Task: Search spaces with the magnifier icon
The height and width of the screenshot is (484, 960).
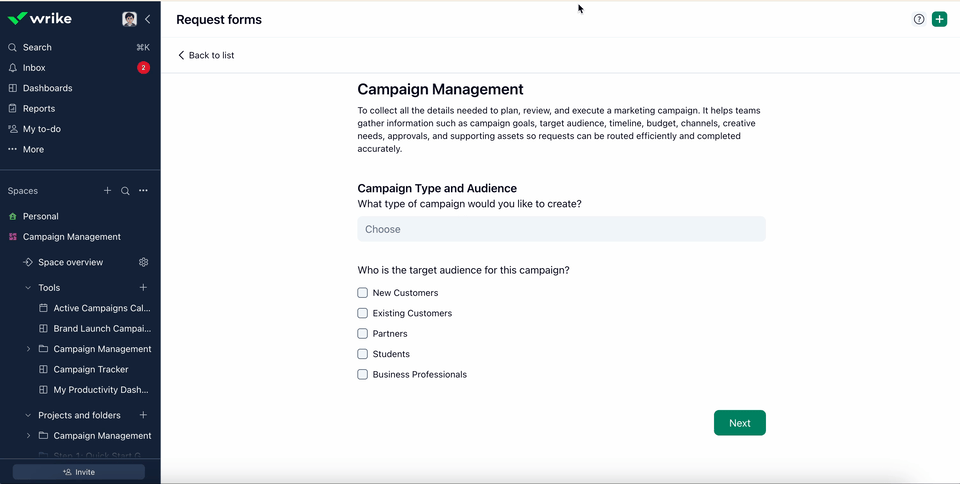Action: pos(125,191)
